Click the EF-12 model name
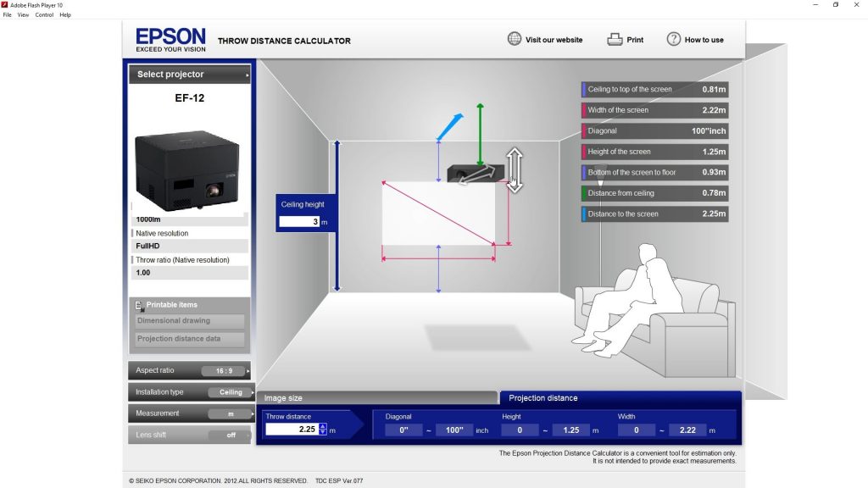This screenshot has width=868, height=488. click(x=189, y=98)
